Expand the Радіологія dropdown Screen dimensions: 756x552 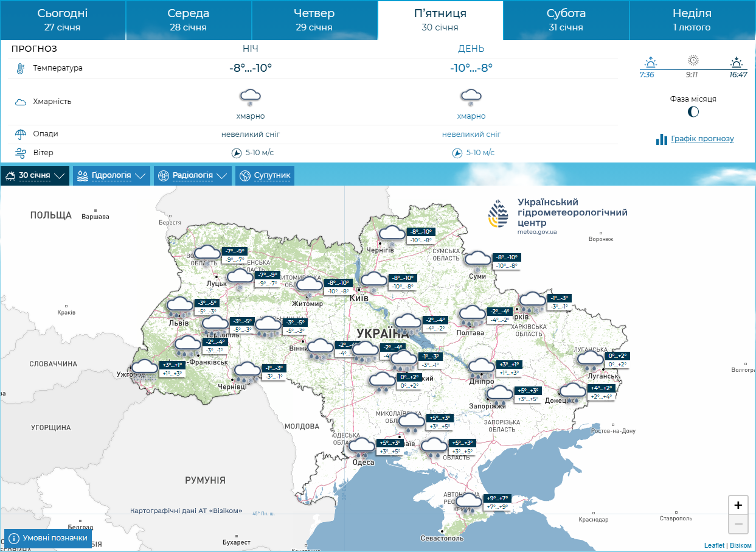(x=192, y=175)
